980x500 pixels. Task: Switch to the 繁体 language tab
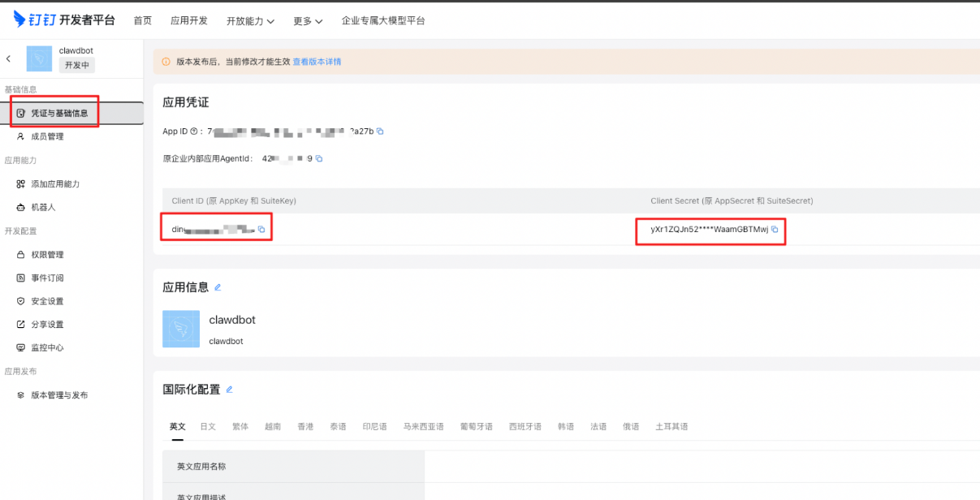(240, 426)
